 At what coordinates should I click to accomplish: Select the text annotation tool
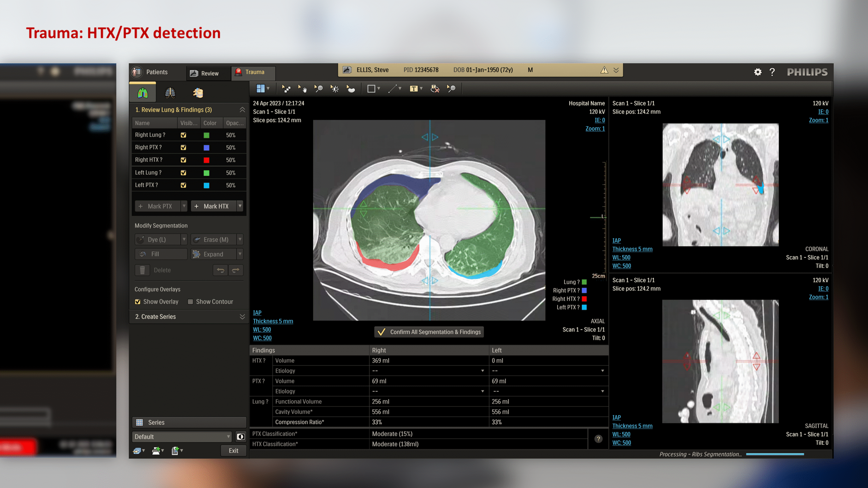tap(413, 89)
